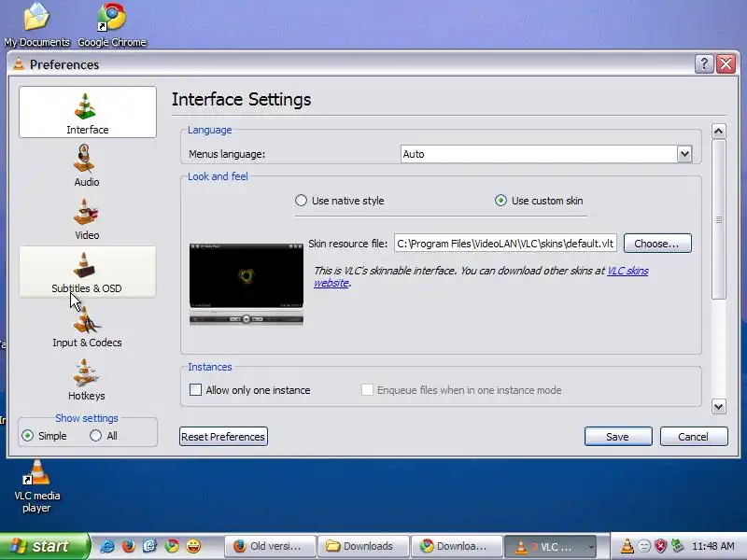
Task: Save the preferences
Action: pyautogui.click(x=618, y=437)
